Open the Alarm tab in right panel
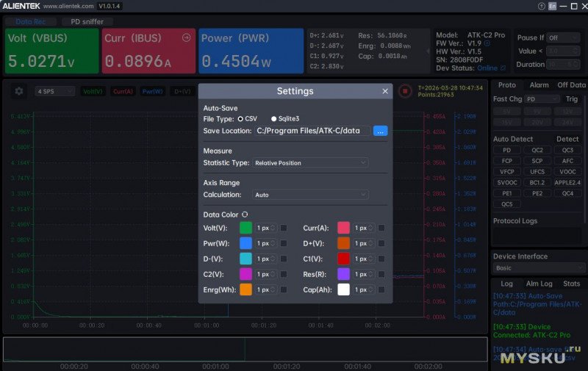 click(x=539, y=85)
